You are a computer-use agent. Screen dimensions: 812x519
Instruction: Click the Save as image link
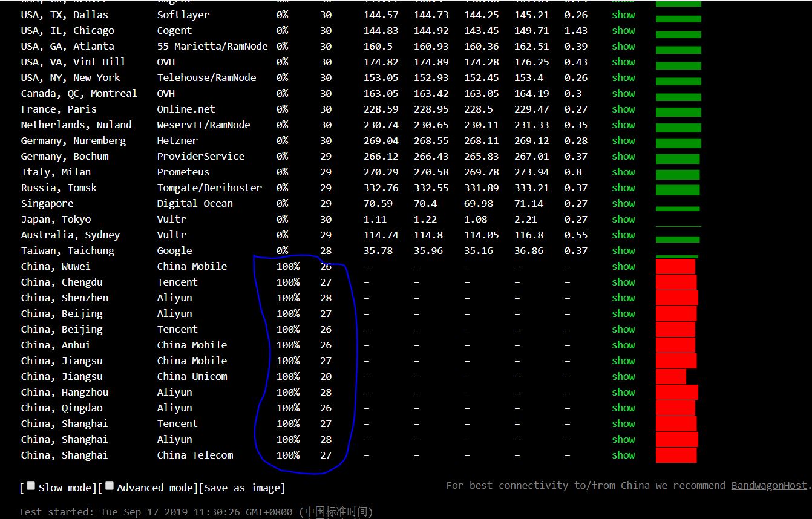[x=242, y=488]
